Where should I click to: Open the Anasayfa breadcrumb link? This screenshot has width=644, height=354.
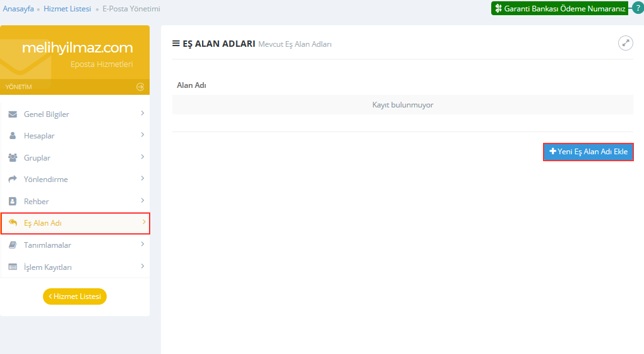click(18, 9)
